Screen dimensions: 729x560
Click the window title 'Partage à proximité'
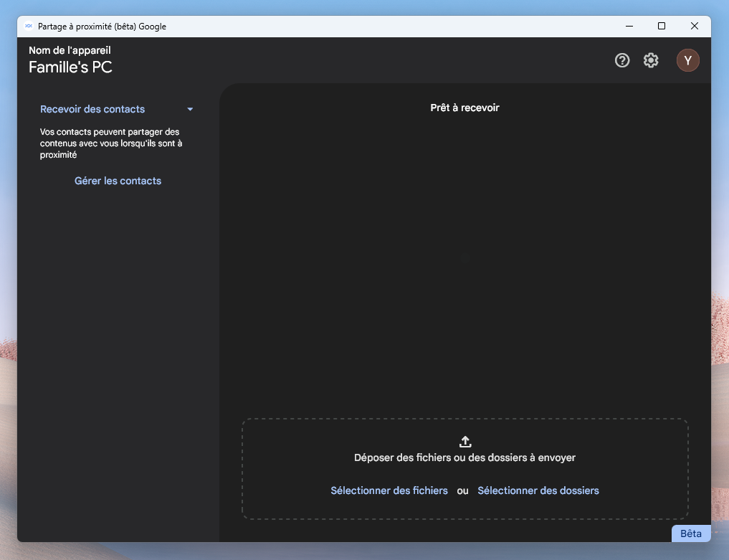pos(102,27)
